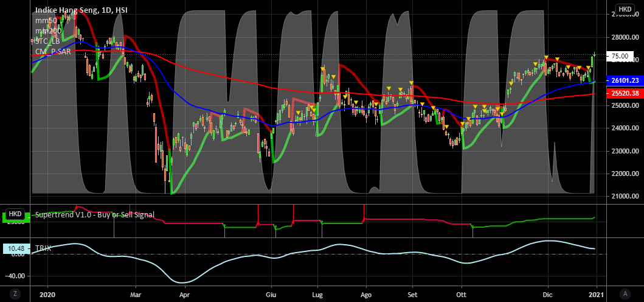Click the A auto-scale icon at bottom right

click(625, 293)
